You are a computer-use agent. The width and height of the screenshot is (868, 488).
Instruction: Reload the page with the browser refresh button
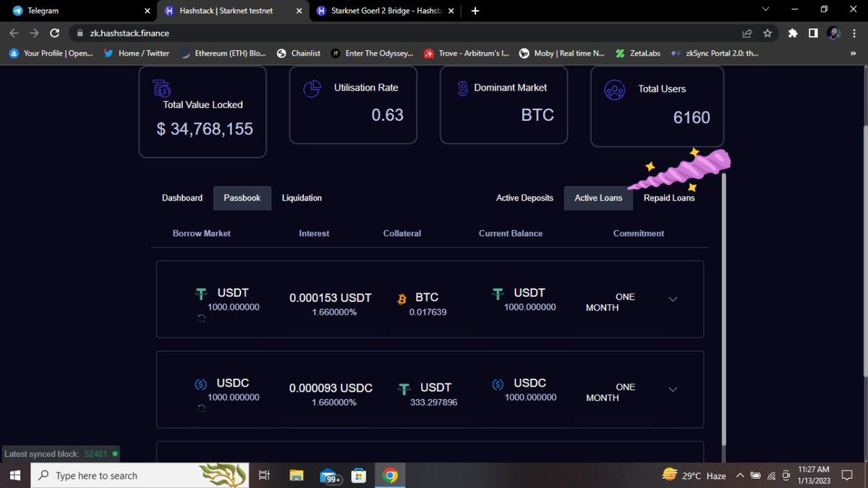(54, 33)
